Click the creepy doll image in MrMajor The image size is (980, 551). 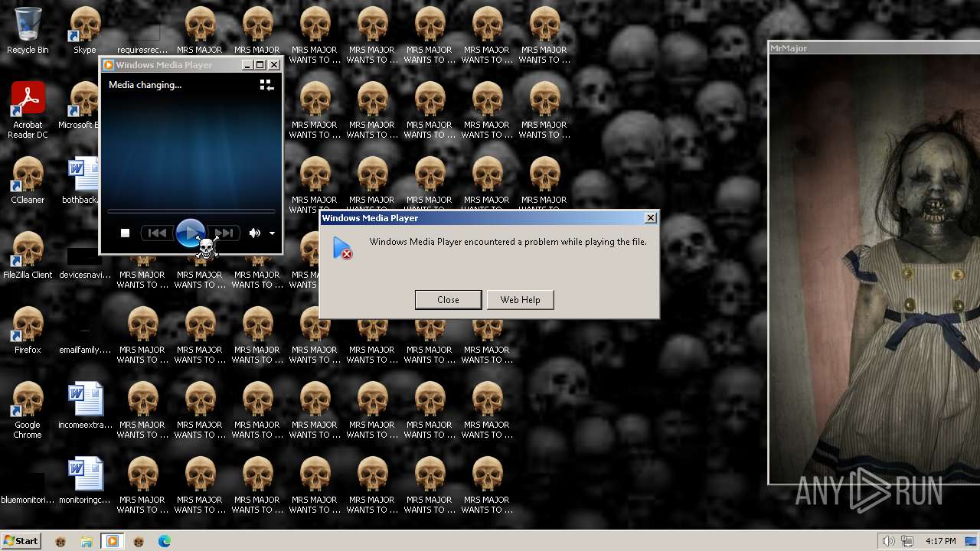(874, 269)
